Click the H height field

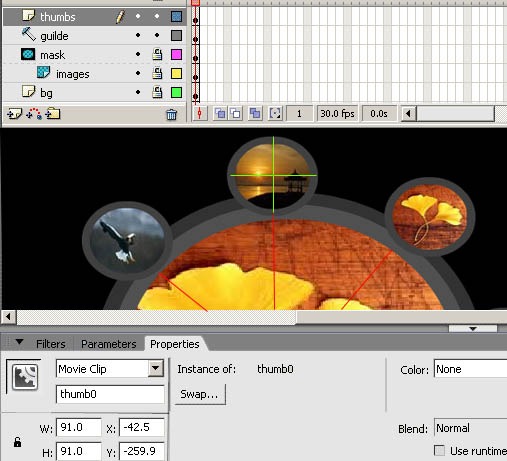[x=79, y=451]
